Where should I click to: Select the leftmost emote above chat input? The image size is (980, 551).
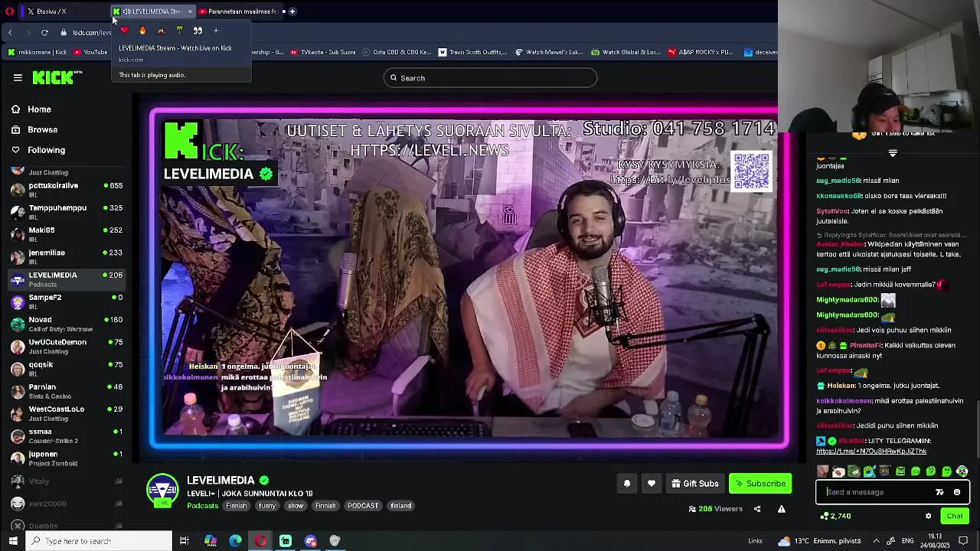[823, 471]
